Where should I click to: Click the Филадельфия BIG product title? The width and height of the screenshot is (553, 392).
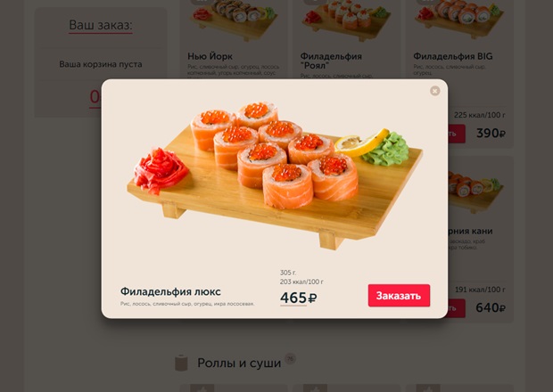pos(453,56)
